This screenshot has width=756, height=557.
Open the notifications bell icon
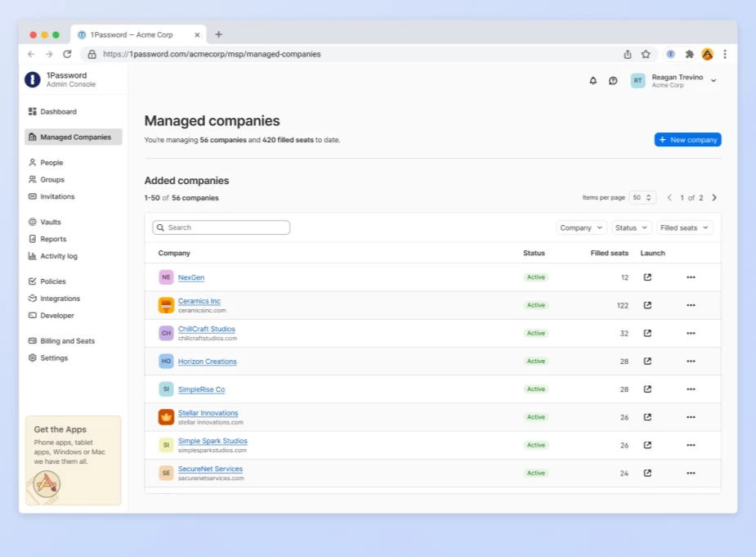point(593,81)
